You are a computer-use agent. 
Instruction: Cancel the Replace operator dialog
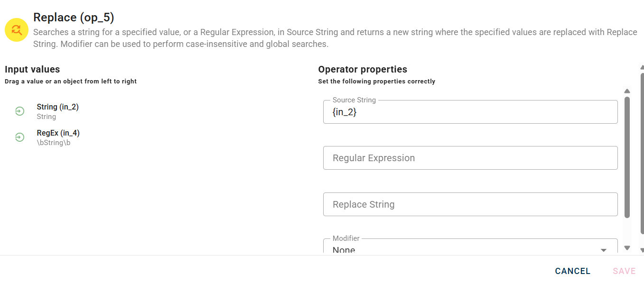(572, 271)
